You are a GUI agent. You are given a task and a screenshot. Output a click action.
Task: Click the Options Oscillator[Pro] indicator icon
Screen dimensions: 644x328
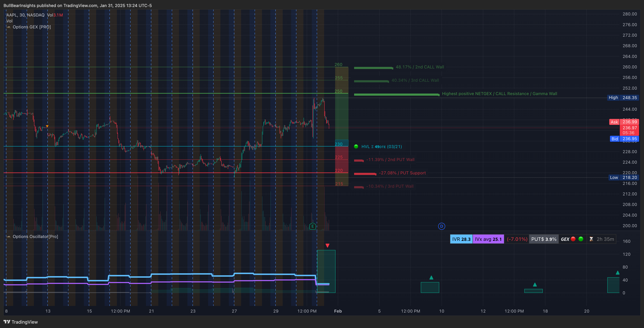click(x=9, y=237)
